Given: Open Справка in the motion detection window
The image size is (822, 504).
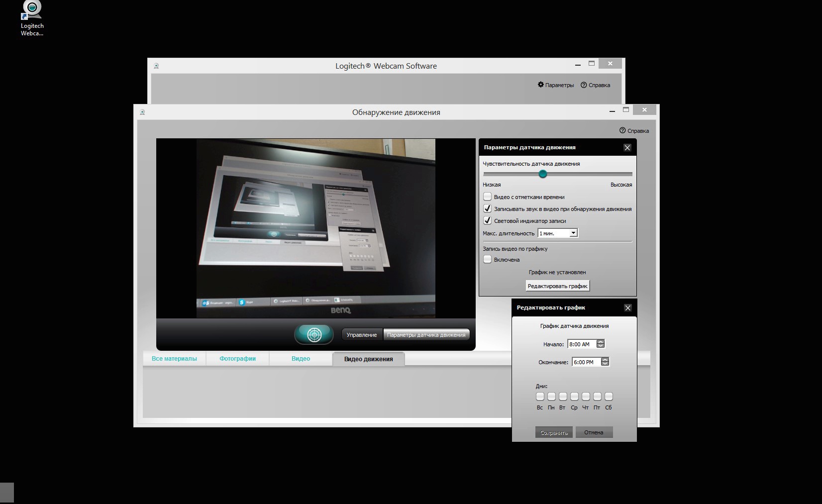Looking at the screenshot, I should pos(634,131).
